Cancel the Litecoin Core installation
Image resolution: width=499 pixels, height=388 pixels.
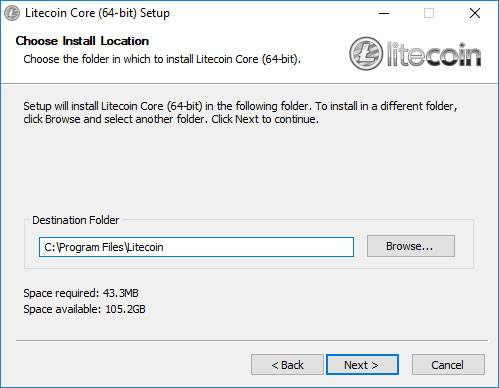tap(448, 364)
